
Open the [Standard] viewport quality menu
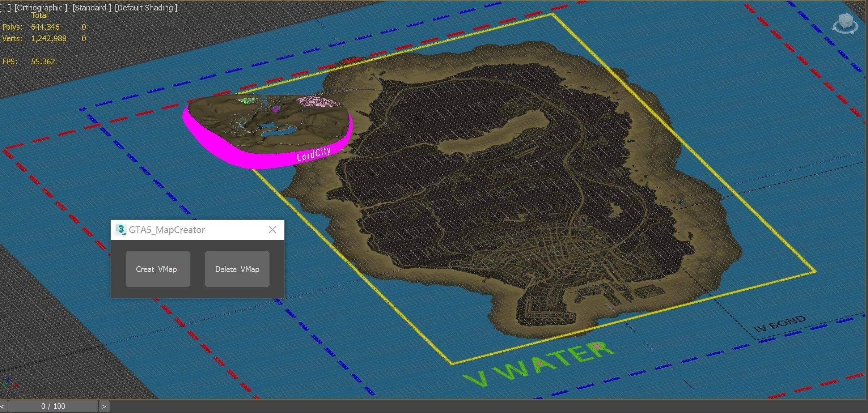coord(91,8)
